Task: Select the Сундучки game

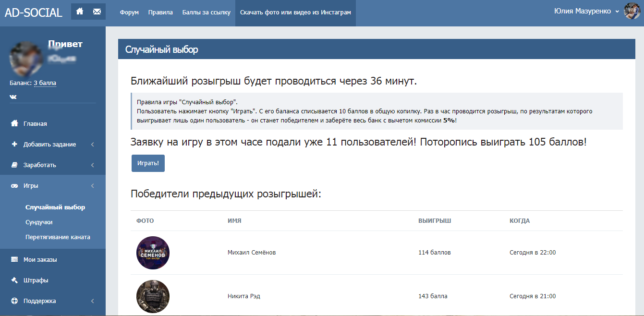Action: click(39, 222)
